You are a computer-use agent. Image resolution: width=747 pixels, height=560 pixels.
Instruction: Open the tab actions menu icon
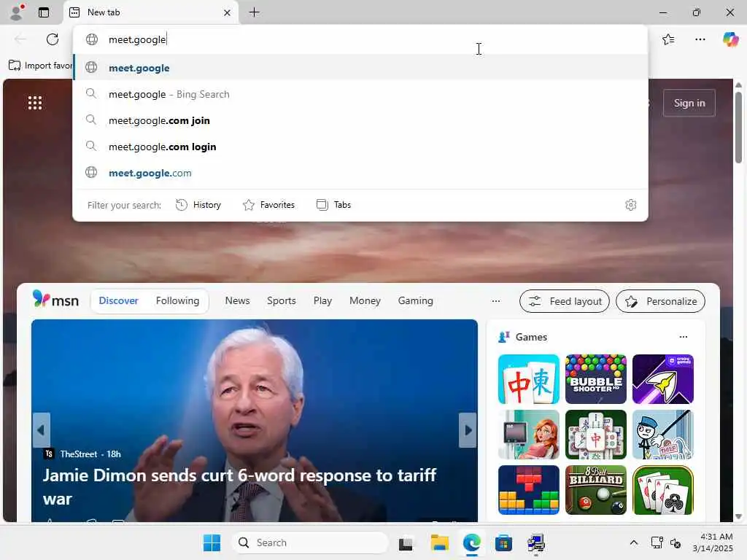pos(44,12)
